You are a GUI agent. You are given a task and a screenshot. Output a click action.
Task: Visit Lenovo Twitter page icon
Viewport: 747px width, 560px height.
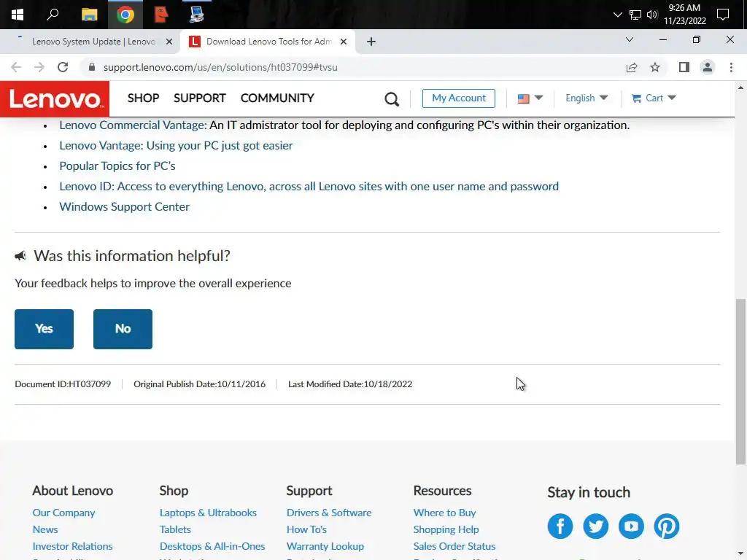click(596, 526)
